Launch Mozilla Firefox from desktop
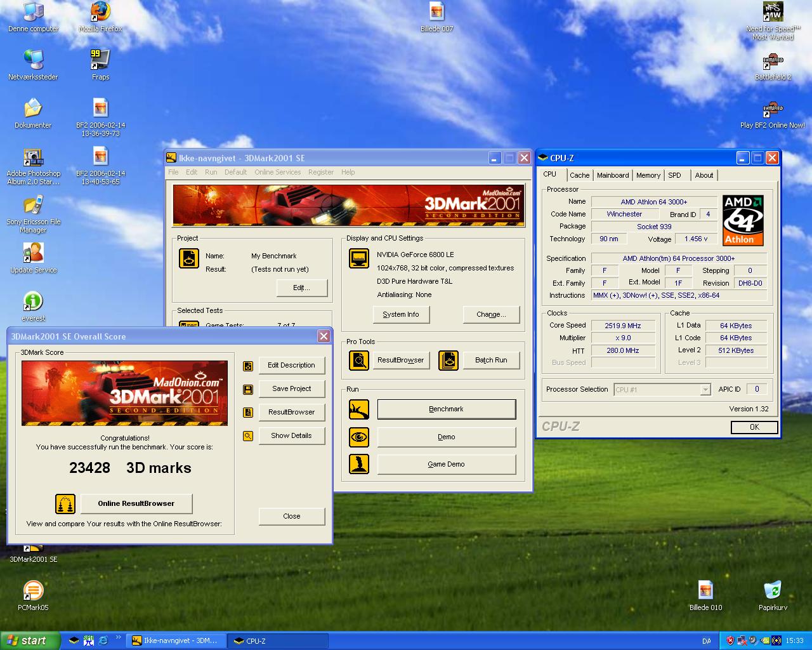The width and height of the screenshot is (812, 650). [100, 18]
